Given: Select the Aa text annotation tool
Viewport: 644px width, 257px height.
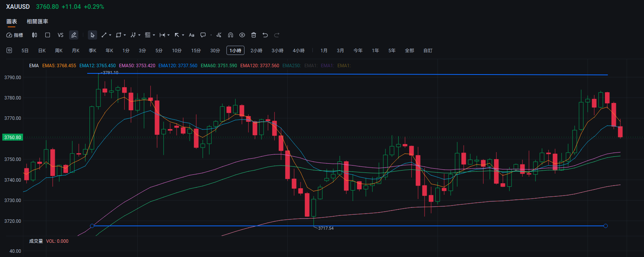Looking at the screenshot, I should click(x=192, y=35).
